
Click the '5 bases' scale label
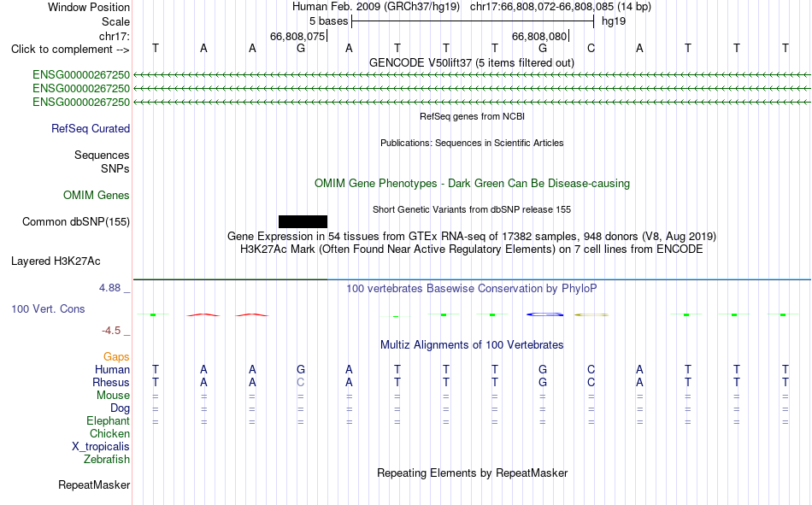click(x=329, y=21)
